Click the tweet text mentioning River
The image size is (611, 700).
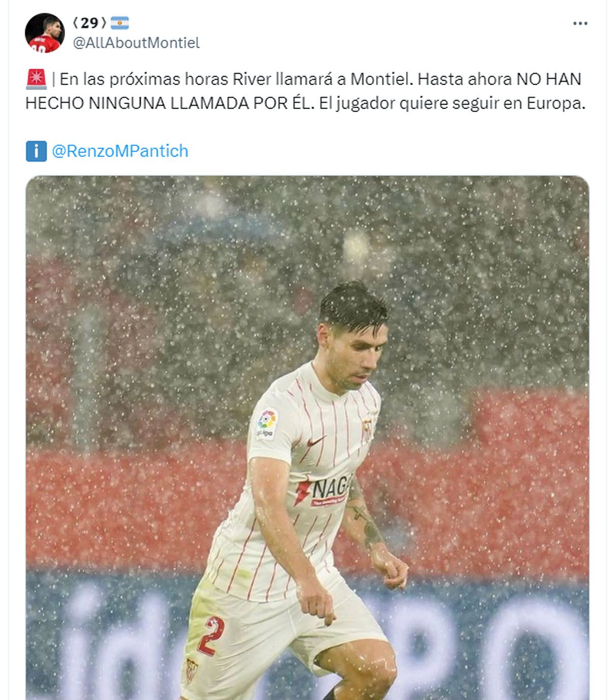coord(305,92)
